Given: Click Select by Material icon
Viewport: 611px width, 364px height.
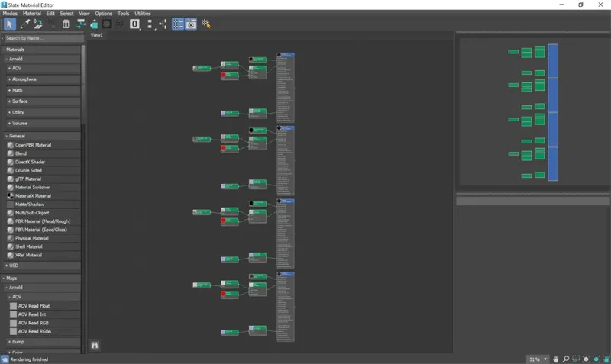Looking at the screenshot, I should tap(205, 24).
